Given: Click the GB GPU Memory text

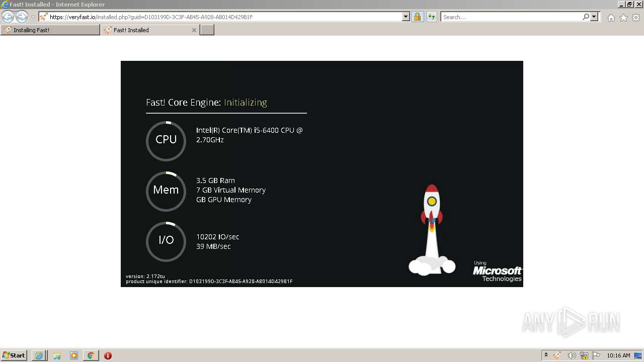Looking at the screenshot, I should click(x=224, y=200).
